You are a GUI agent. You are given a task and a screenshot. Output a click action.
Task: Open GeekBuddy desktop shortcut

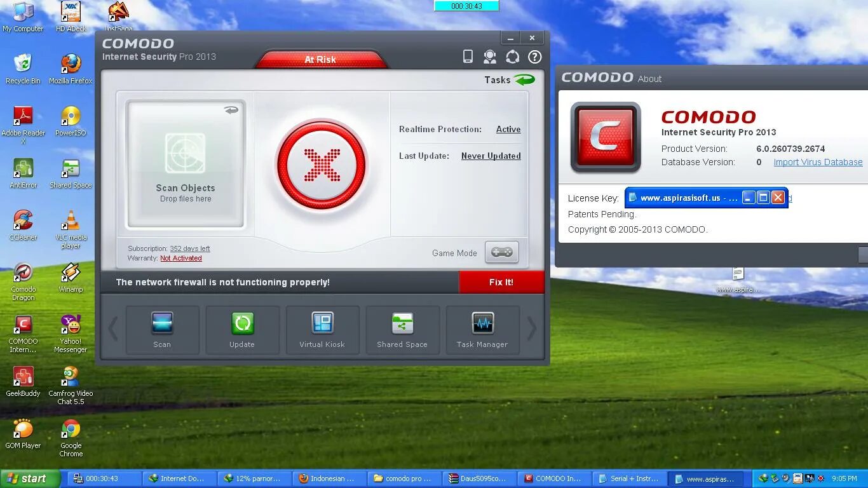24,382
